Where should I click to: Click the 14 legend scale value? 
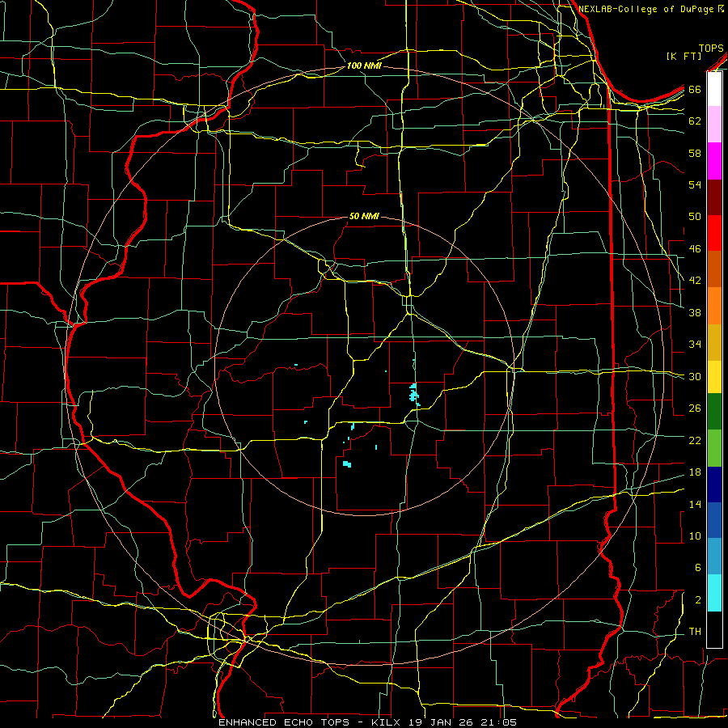695,504
